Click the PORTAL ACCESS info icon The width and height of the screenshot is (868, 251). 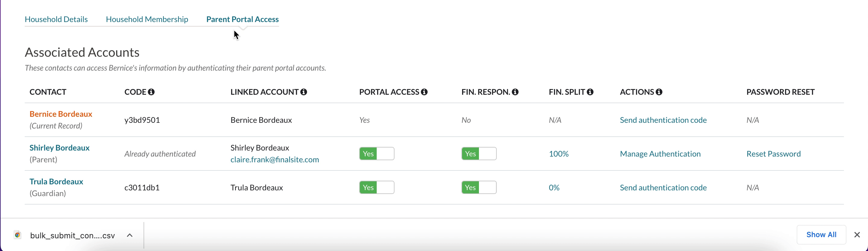click(x=424, y=92)
